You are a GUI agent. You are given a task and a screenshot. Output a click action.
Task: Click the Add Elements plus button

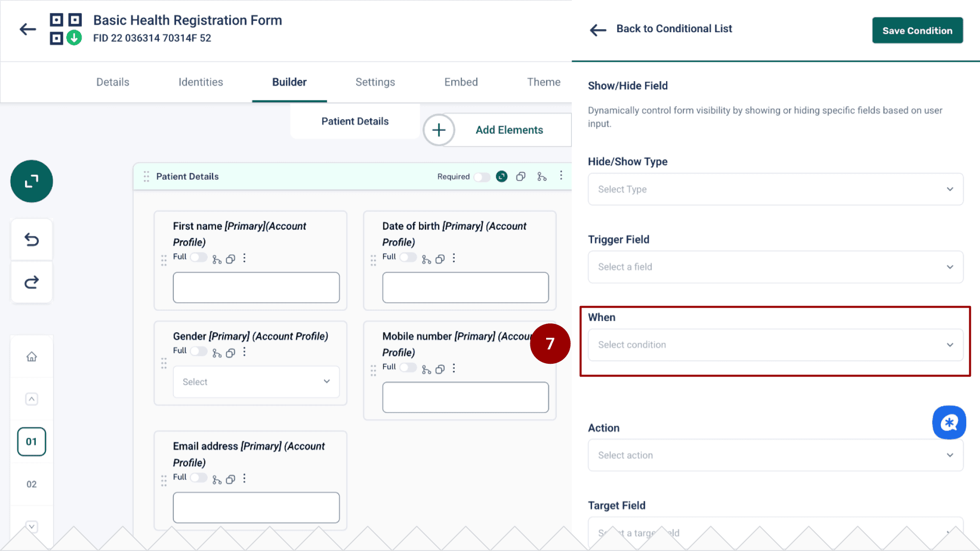(x=438, y=130)
